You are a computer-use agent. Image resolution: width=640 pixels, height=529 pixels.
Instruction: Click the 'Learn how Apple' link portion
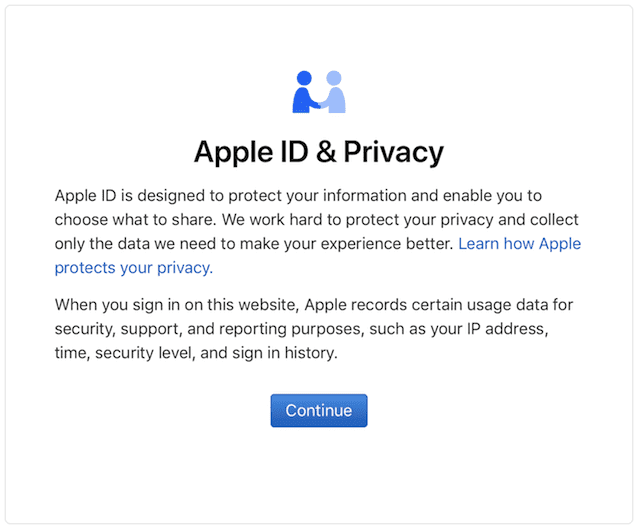[519, 244]
